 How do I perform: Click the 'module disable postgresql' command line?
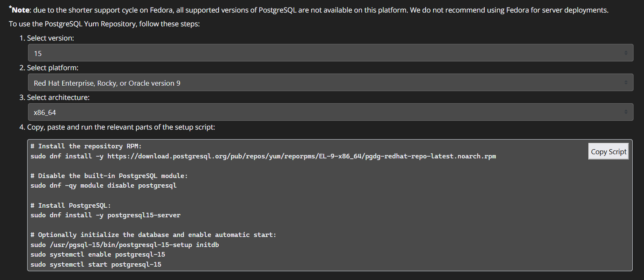104,186
